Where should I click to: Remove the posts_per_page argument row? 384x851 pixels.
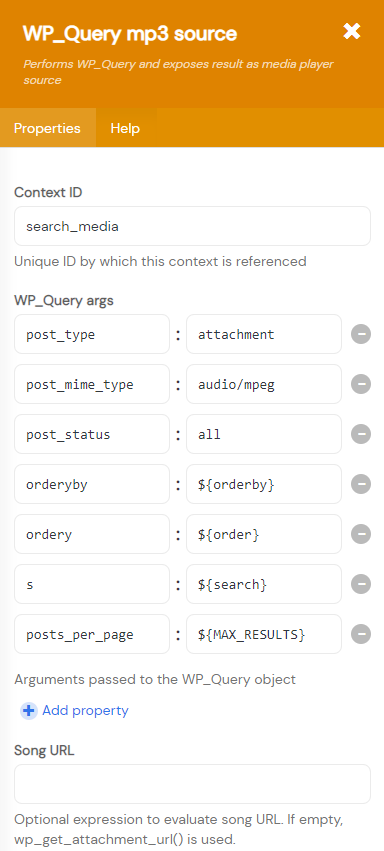click(361, 634)
